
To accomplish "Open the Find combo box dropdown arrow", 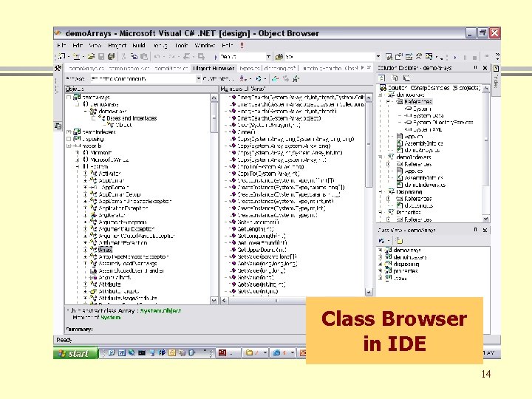I will click(378, 57).
